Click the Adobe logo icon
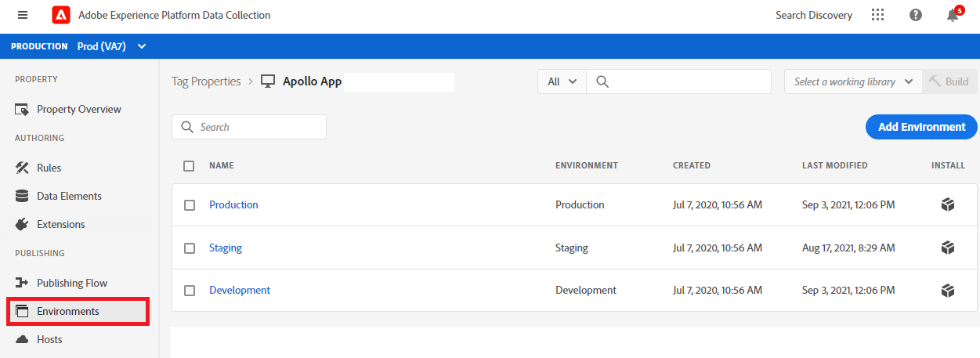 tap(61, 15)
